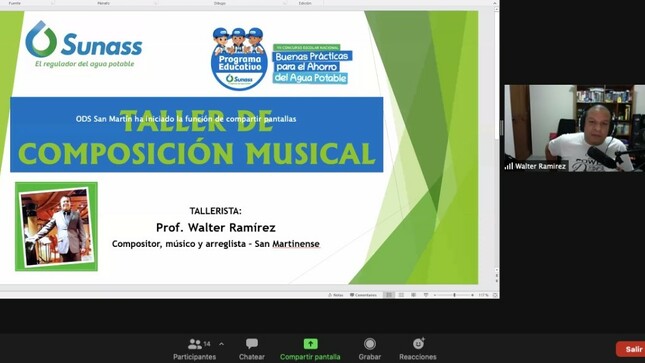
Task: Toggle the Comentarios pane
Action: 363,295
